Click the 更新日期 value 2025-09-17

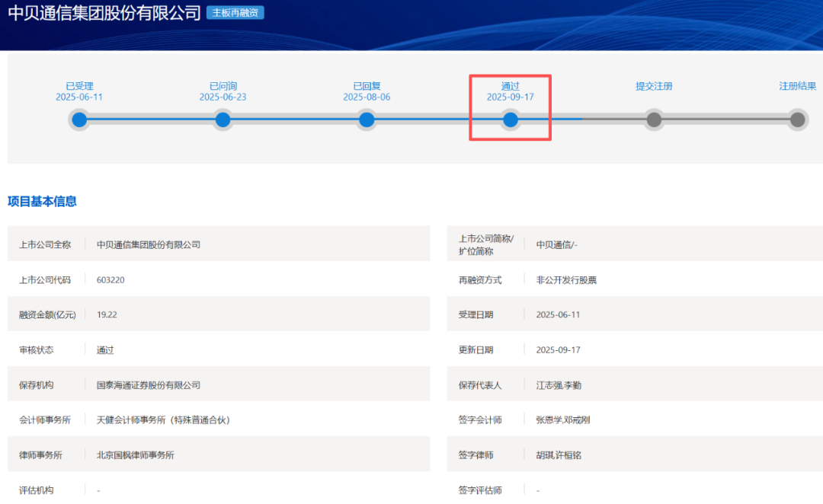click(558, 349)
